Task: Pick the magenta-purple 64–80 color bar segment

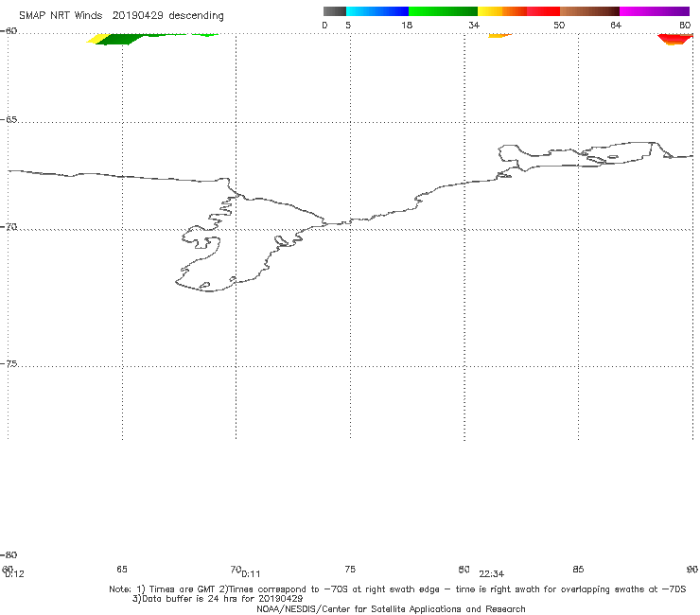Action: coord(655,11)
